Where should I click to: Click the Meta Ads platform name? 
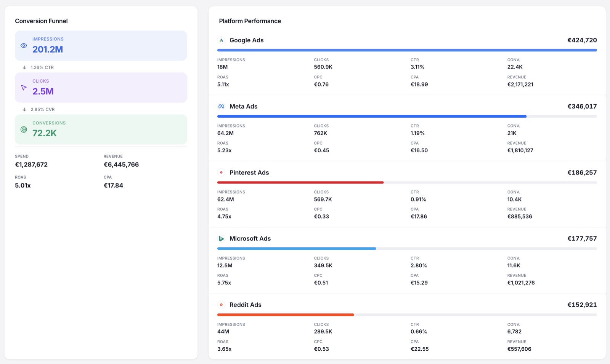point(243,106)
